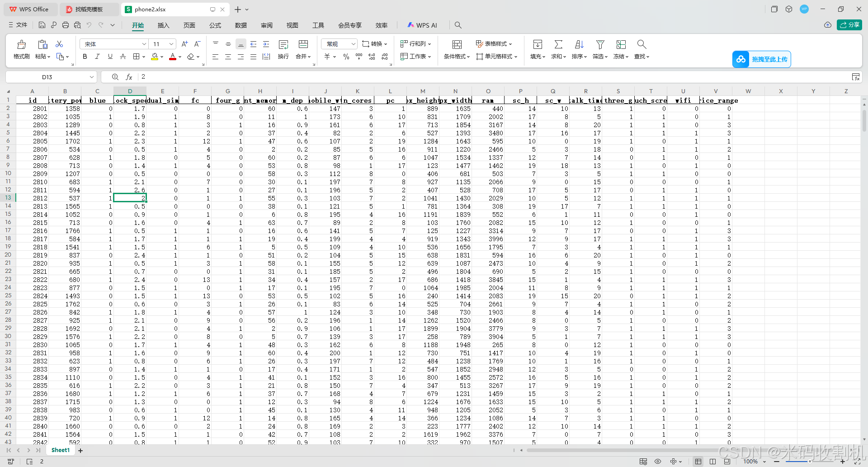Open the Formulas ribbon tab
Viewport: 868px width, 467px height.
click(x=215, y=25)
